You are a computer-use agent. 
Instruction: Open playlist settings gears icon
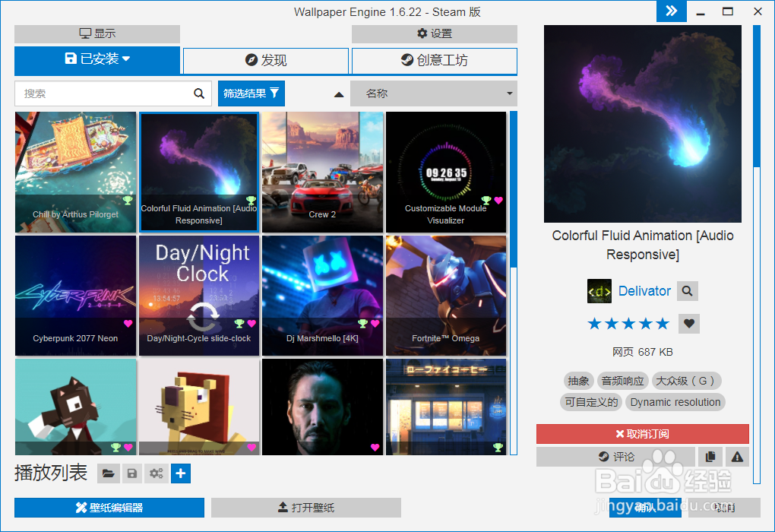click(157, 473)
